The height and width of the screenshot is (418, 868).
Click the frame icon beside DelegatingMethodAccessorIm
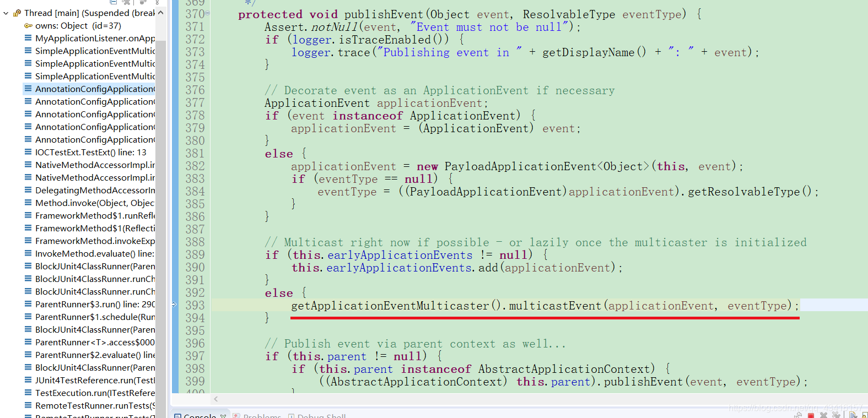point(28,190)
